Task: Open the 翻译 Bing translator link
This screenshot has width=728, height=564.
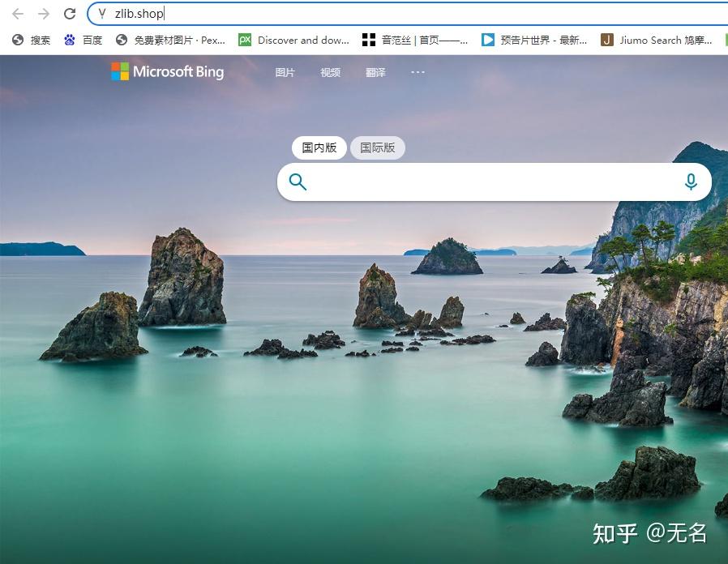Action: tap(375, 72)
